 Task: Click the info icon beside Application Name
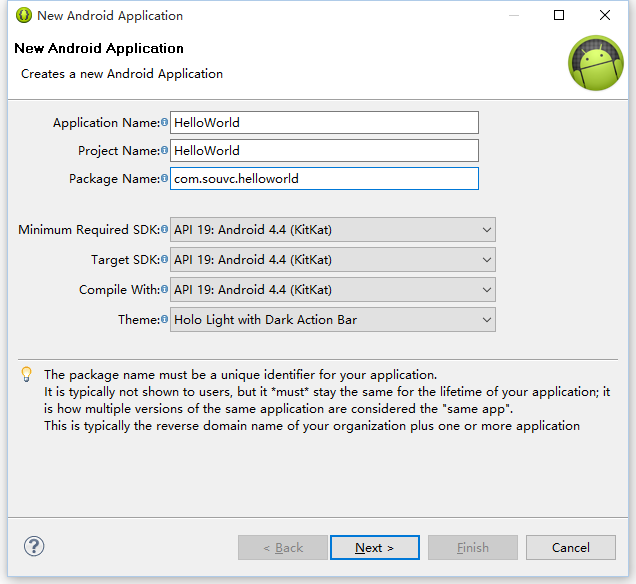pyautogui.click(x=165, y=123)
